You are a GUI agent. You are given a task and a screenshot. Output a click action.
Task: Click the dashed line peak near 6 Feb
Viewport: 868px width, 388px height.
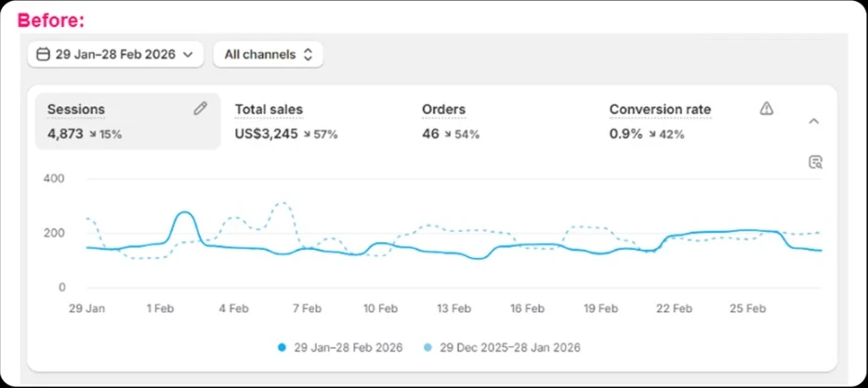pos(283,203)
